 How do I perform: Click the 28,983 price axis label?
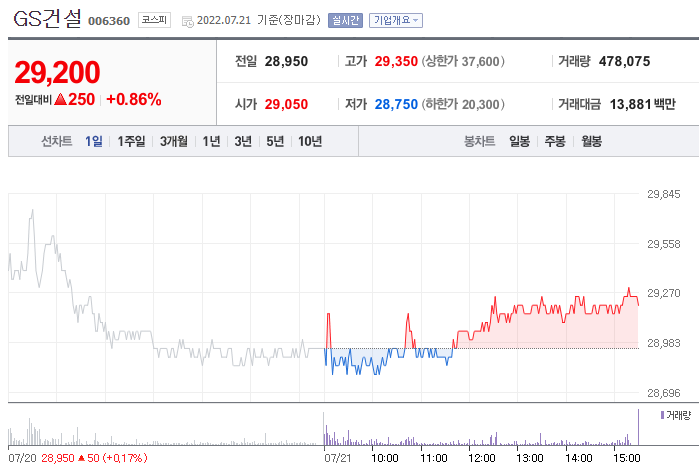click(x=664, y=343)
